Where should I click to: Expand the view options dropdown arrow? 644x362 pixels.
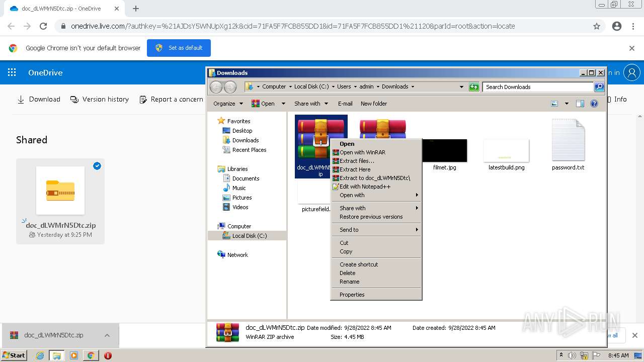(x=567, y=104)
